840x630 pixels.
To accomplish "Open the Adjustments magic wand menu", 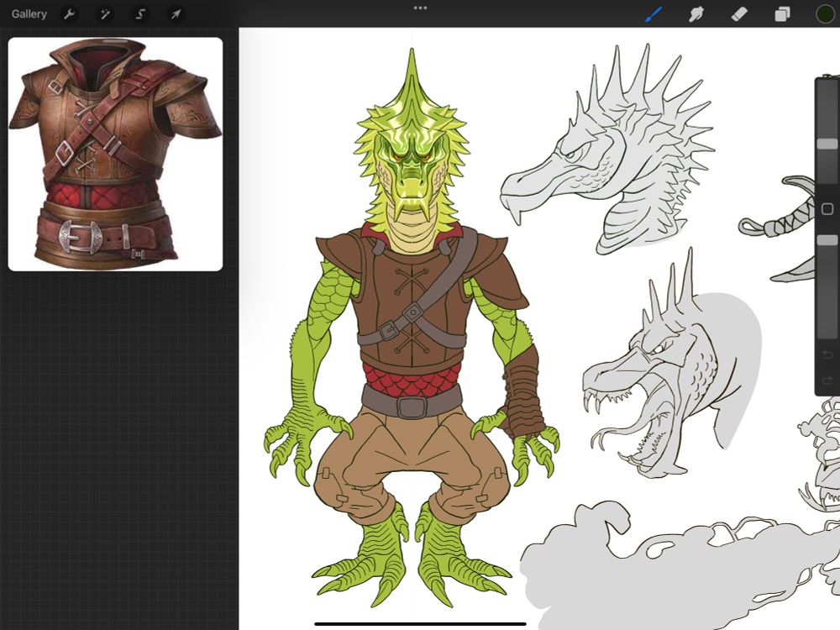I will [x=105, y=14].
